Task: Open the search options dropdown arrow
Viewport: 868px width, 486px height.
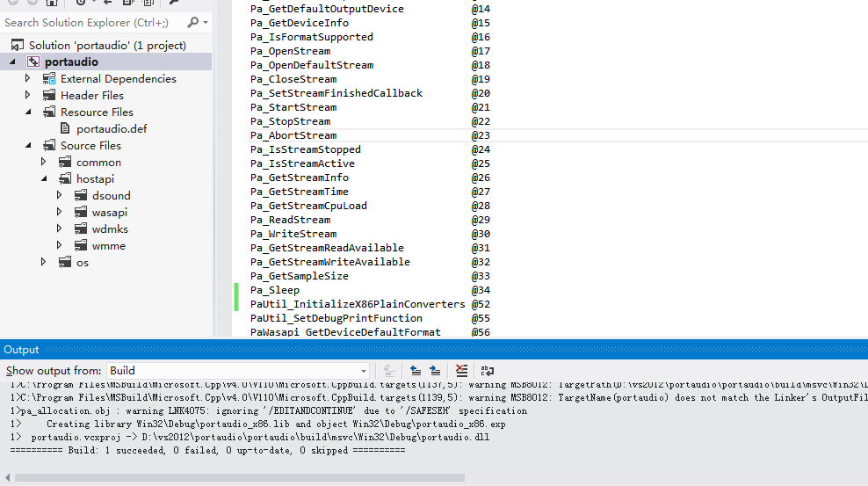Action: tap(206, 22)
